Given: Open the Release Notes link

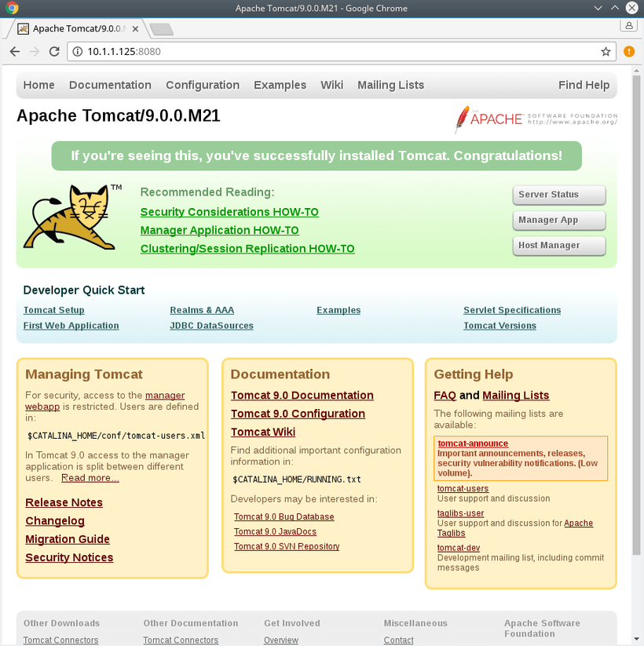Looking at the screenshot, I should 64,502.
